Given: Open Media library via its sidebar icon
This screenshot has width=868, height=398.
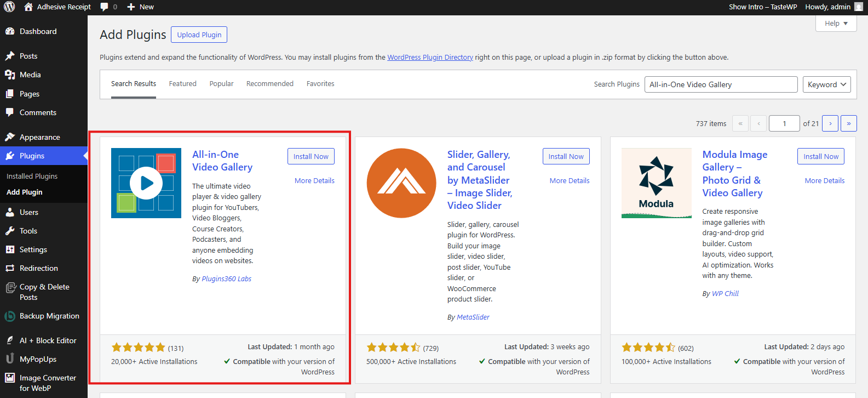Looking at the screenshot, I should [10, 75].
